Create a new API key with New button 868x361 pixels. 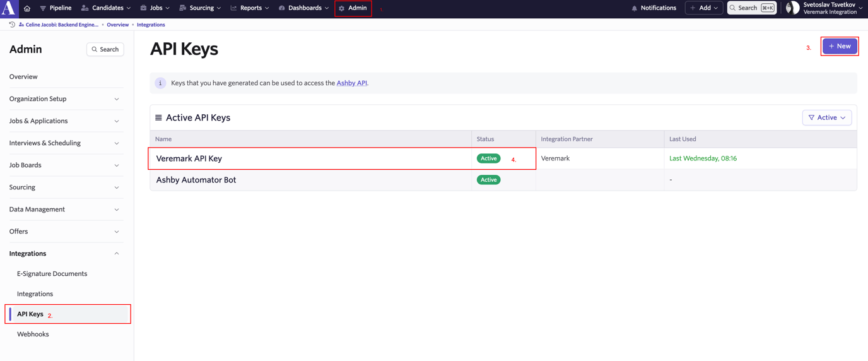(839, 46)
